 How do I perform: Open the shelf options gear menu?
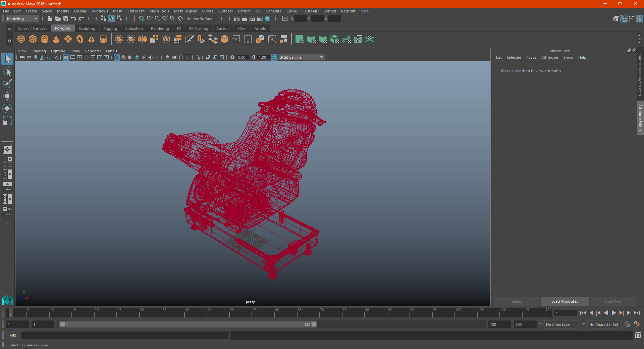tap(9, 41)
